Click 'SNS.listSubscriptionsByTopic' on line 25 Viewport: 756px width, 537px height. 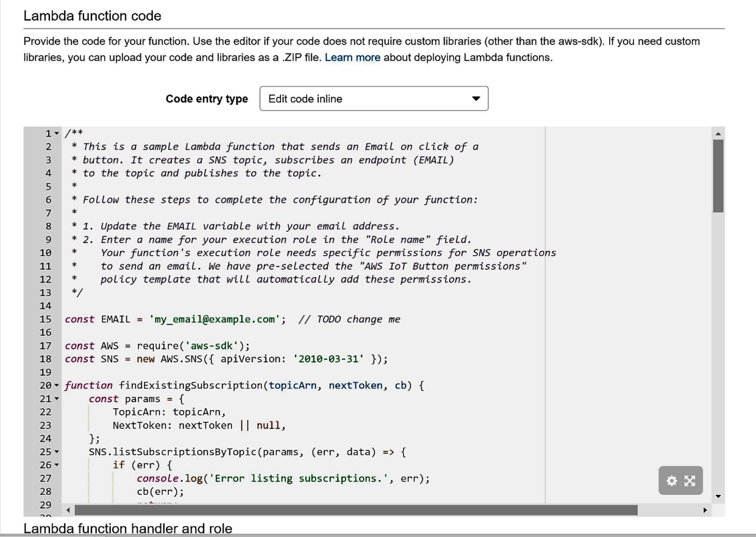tap(173, 452)
